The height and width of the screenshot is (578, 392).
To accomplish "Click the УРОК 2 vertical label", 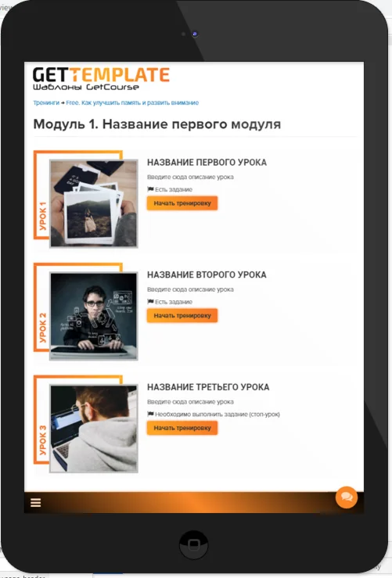I will (x=43, y=328).
